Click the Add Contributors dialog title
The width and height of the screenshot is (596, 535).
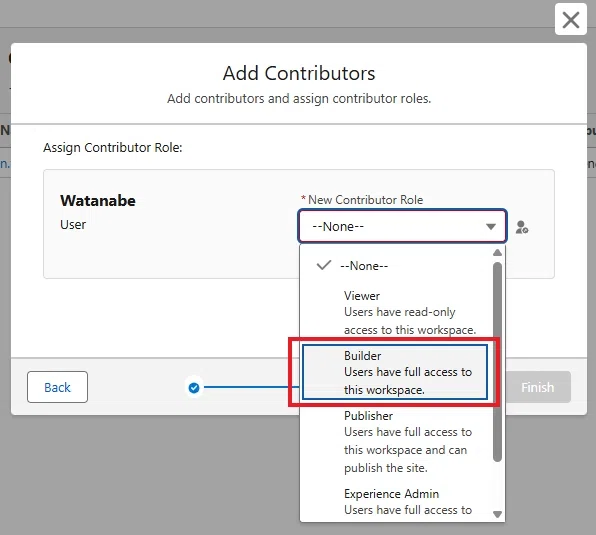click(x=299, y=73)
